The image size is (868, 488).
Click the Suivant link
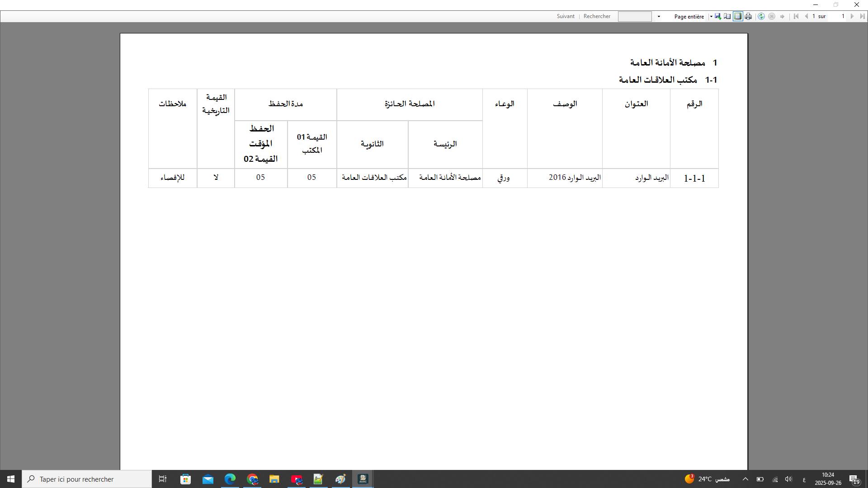[566, 16]
